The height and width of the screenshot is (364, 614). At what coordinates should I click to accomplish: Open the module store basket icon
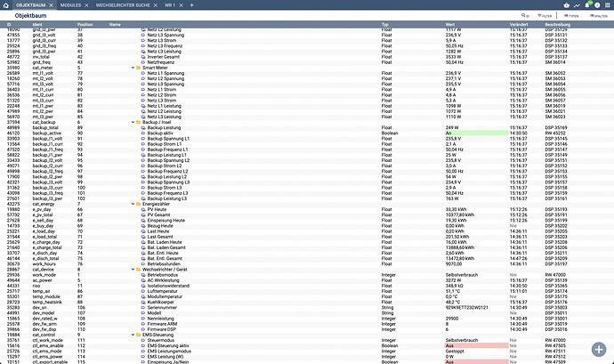point(566,5)
